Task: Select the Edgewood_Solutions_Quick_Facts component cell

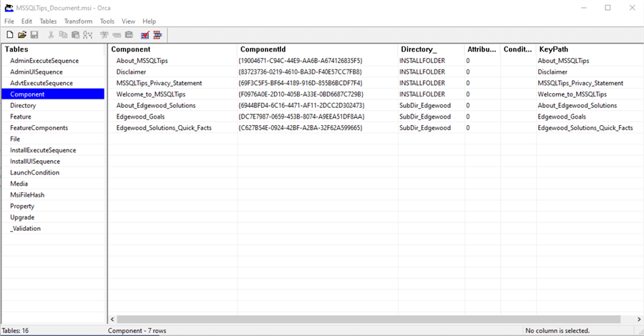Action: point(164,127)
